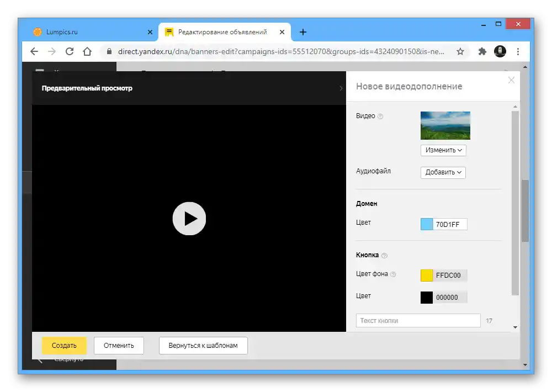This screenshot has width=552, height=392.
Task: Click the blue Домен color swatch
Action: click(426, 224)
